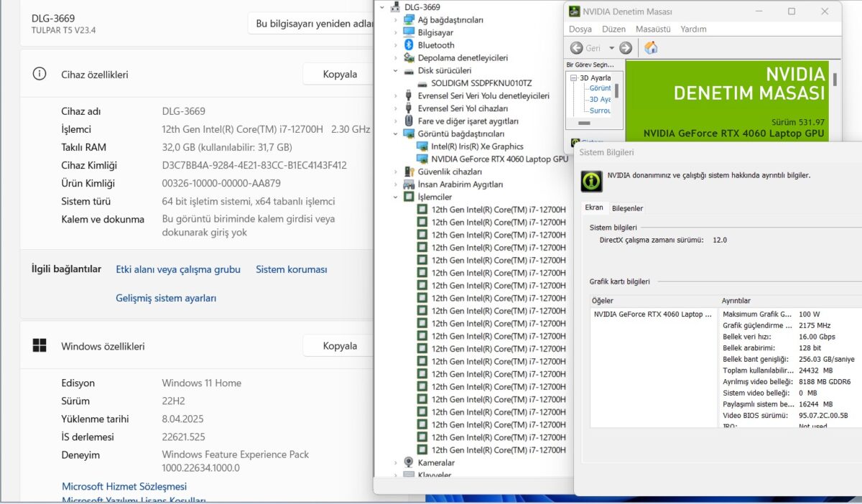Collapse the DLG-3669 root node chevron
Viewport: 862px width, 504px height.
point(381,7)
